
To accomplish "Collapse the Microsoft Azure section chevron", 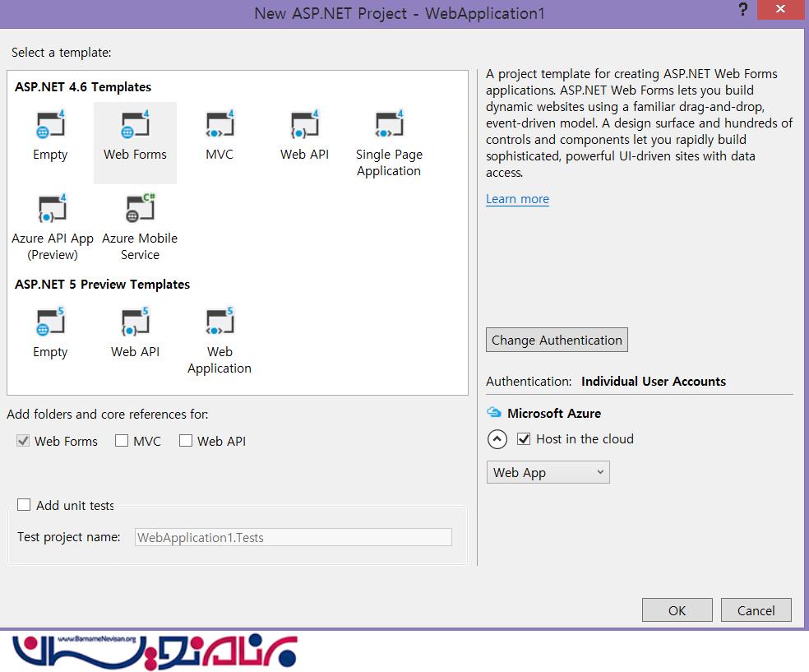I will (x=497, y=439).
